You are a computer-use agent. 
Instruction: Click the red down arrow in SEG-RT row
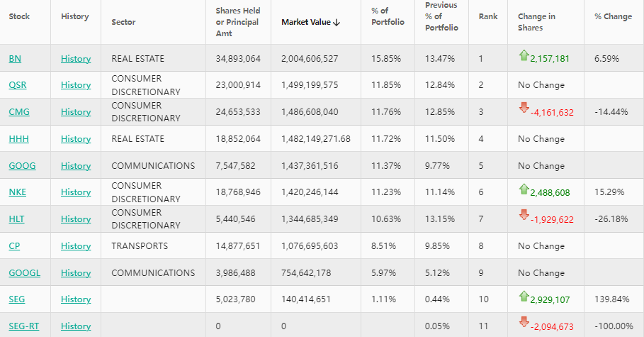pyautogui.click(x=524, y=322)
